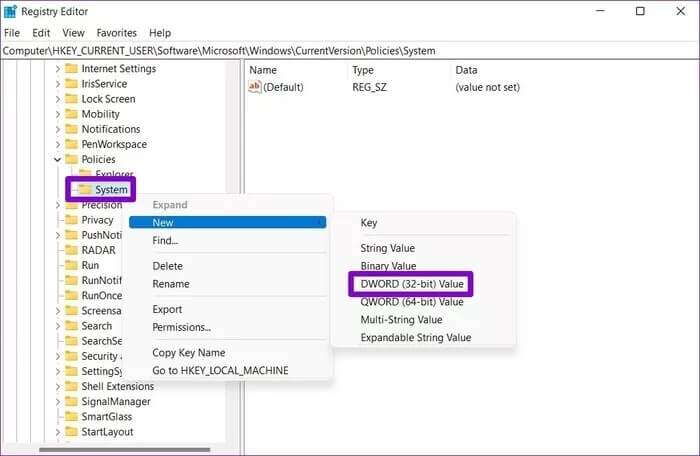700x456 pixels.
Task: Click the SmartGlass folder icon
Action: (x=71, y=416)
